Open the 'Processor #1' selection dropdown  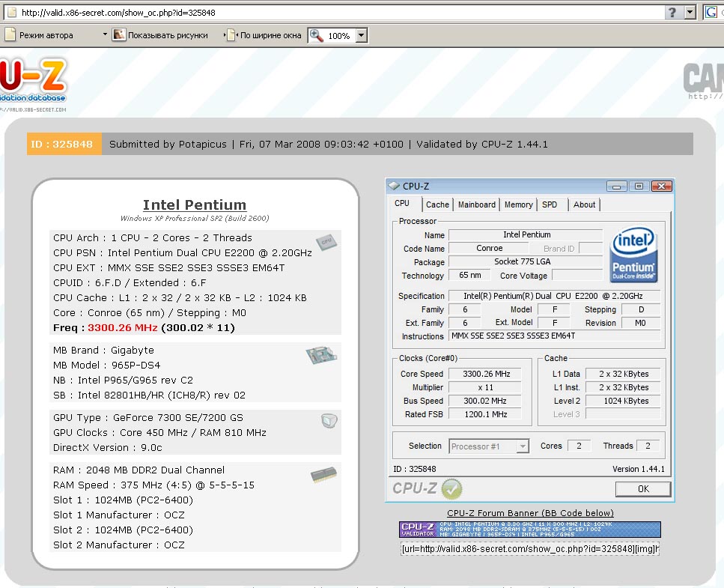point(488,446)
